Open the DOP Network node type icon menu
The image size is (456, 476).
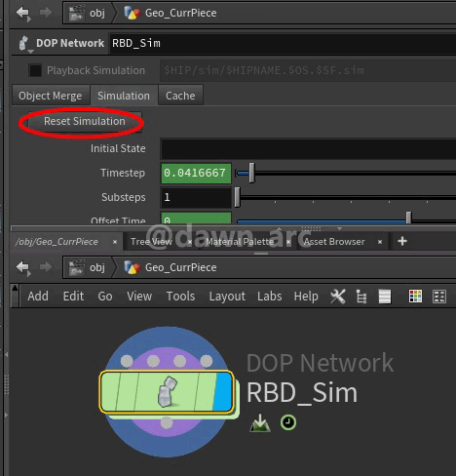click(x=24, y=44)
